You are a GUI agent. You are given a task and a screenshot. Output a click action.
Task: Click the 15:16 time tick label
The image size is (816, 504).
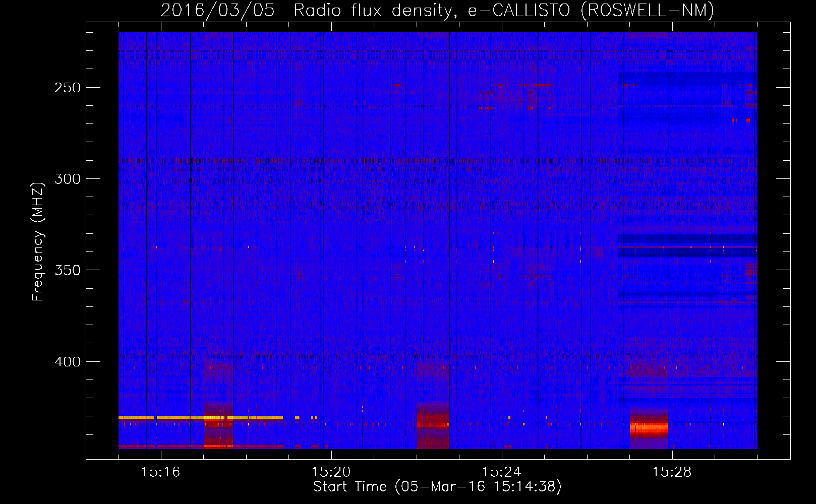161,472
